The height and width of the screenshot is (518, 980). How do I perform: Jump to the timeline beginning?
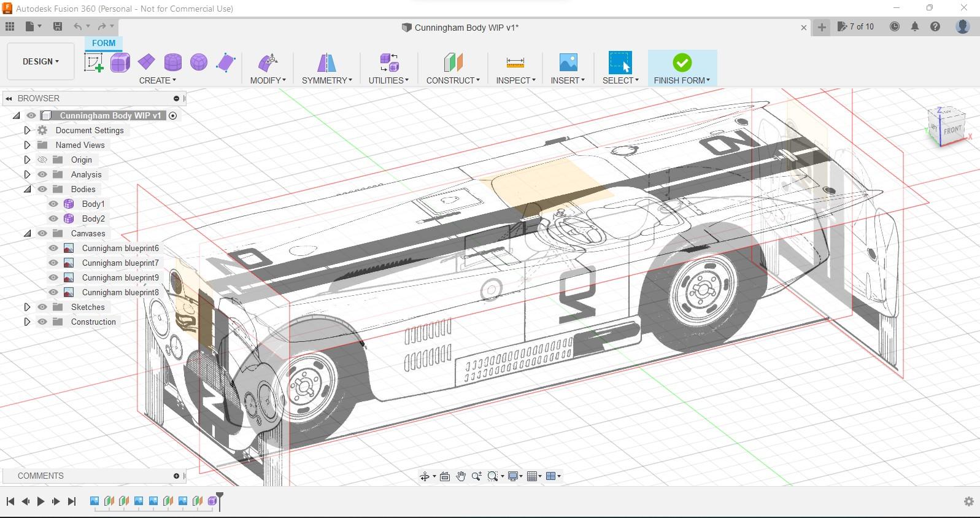click(10, 501)
